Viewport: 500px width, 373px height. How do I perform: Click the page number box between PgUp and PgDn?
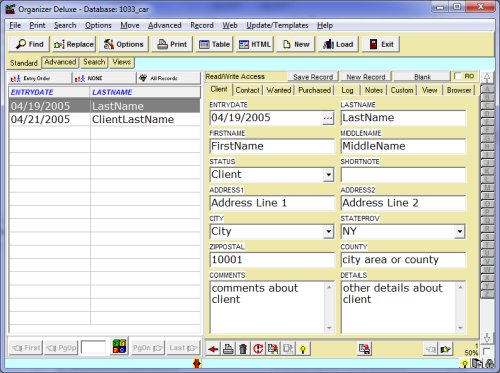coord(93,348)
